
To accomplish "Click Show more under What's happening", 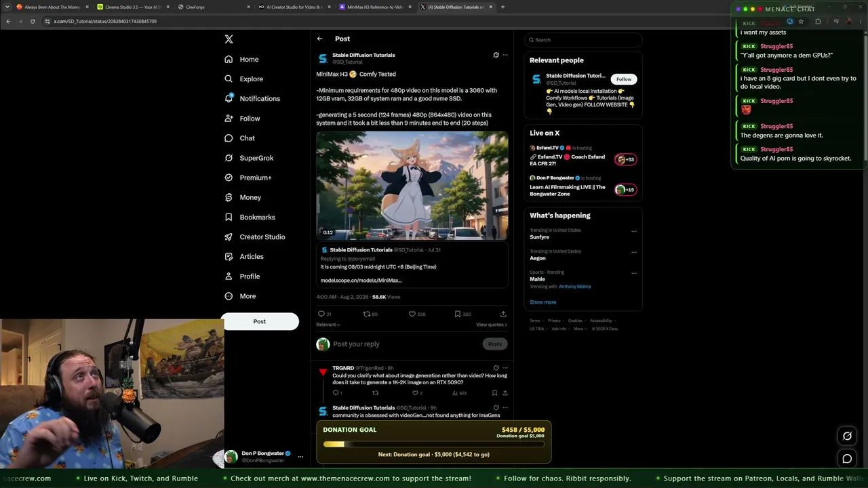I will tap(542, 302).
